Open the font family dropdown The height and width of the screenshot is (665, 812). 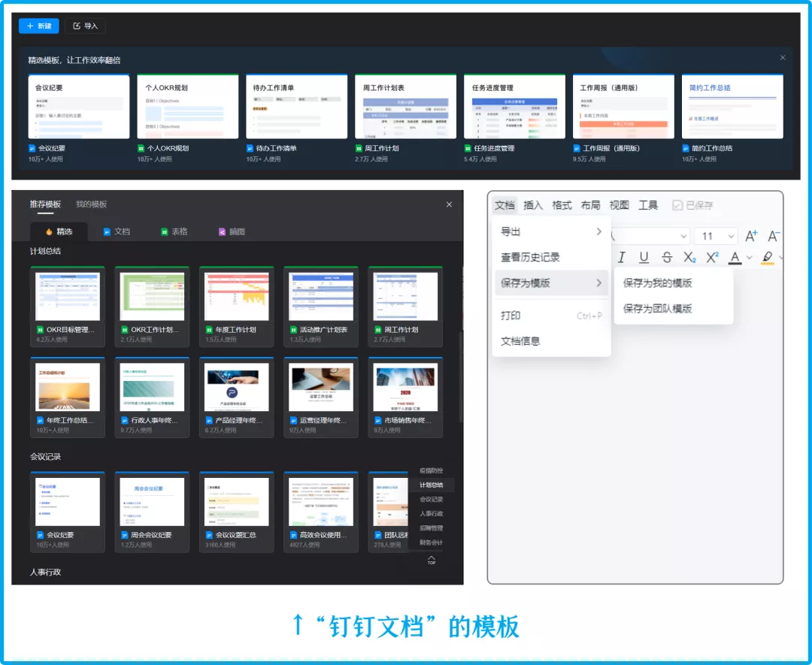coord(650,237)
